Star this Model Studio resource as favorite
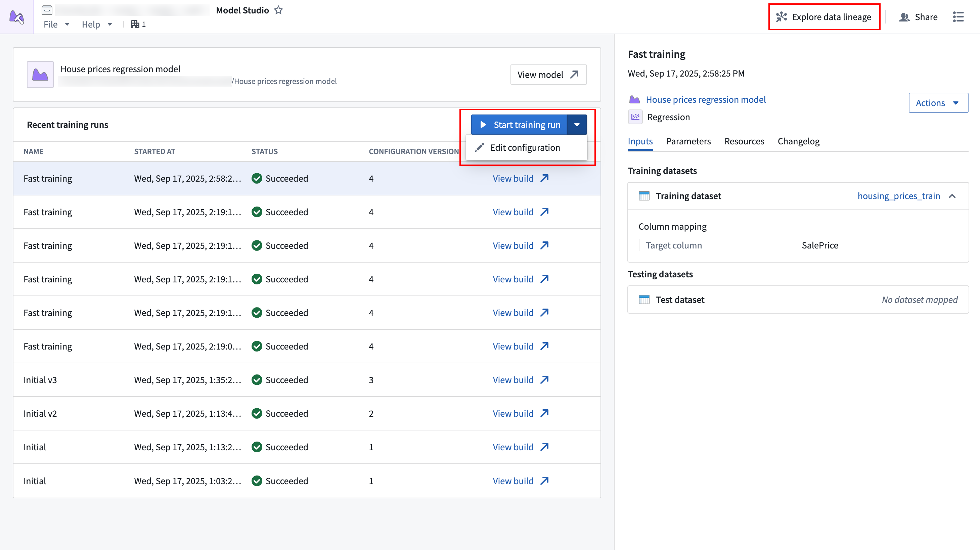This screenshot has width=980, height=550. click(x=278, y=10)
